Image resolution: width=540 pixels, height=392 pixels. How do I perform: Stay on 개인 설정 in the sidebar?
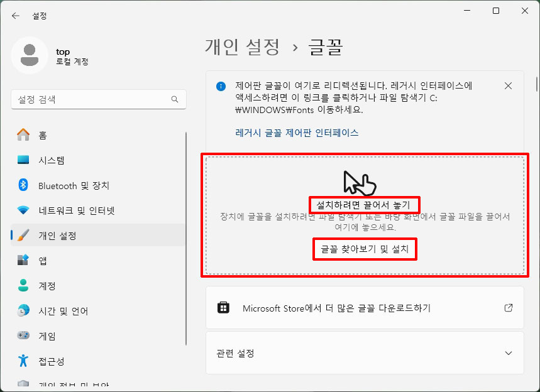(x=47, y=236)
